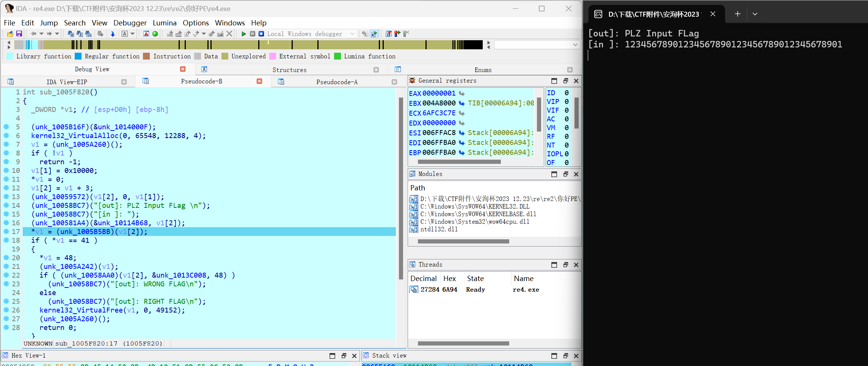This screenshot has height=366, width=868.
Task: Open dropdown beside the text 'A' icon
Action: coord(133,34)
